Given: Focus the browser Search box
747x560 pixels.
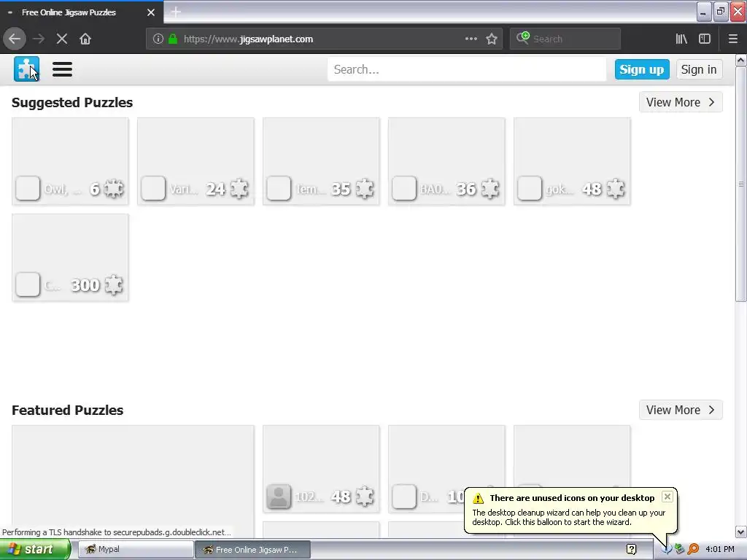Looking at the screenshot, I should pyautogui.click(x=565, y=39).
